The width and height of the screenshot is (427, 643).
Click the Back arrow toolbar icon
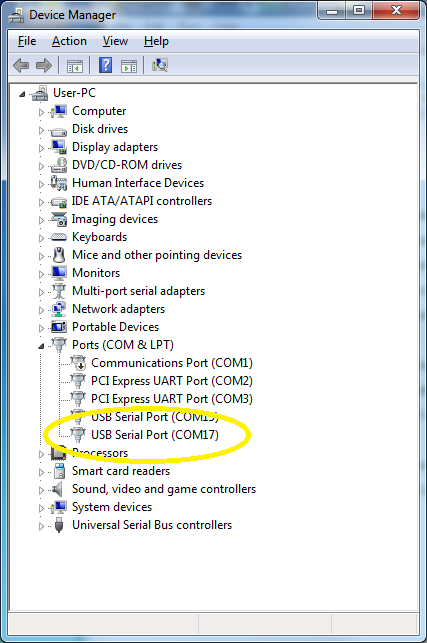point(21,65)
